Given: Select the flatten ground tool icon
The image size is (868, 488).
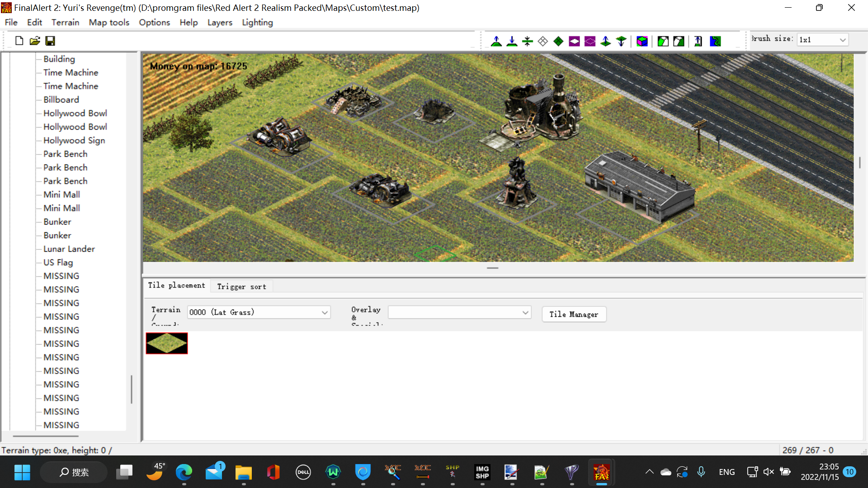Looking at the screenshot, I should tap(527, 41).
